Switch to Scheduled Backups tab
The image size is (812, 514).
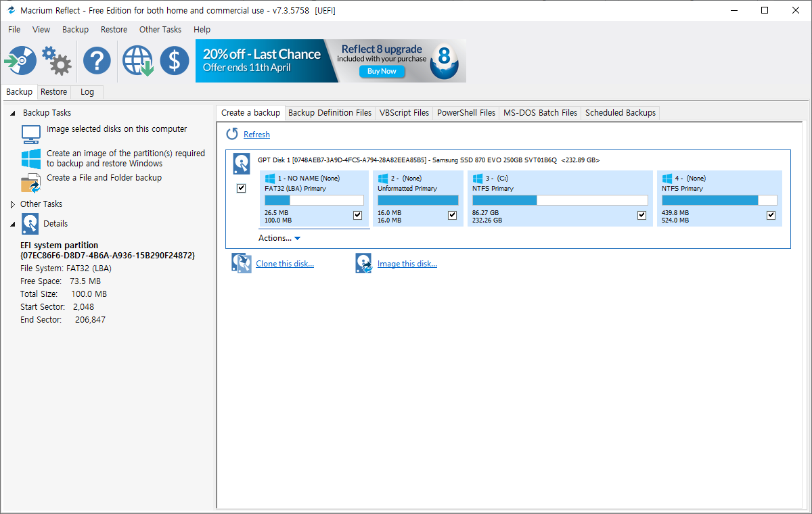621,113
